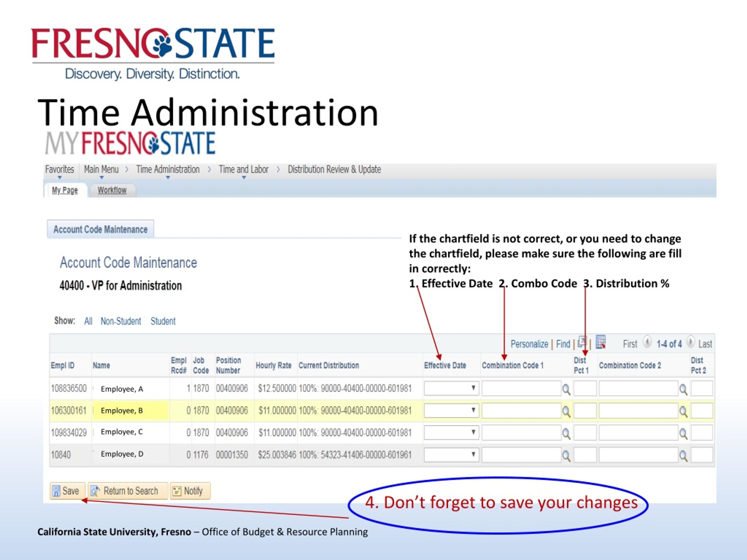747x560 pixels.
Task: Save the account code changes
Action: pos(67,491)
